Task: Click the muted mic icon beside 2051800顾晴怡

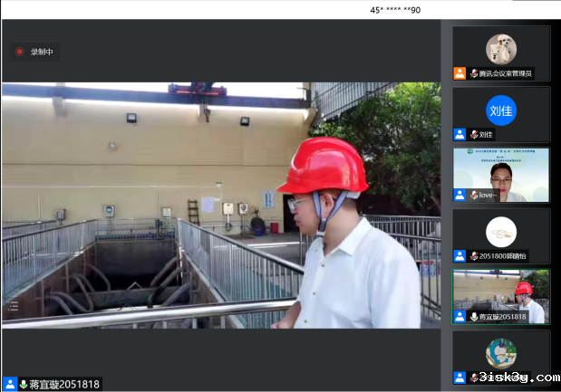Action: (x=474, y=256)
